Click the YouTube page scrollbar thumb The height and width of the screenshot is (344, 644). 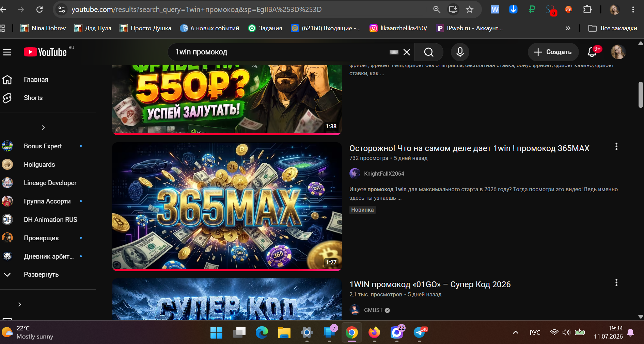point(641,95)
